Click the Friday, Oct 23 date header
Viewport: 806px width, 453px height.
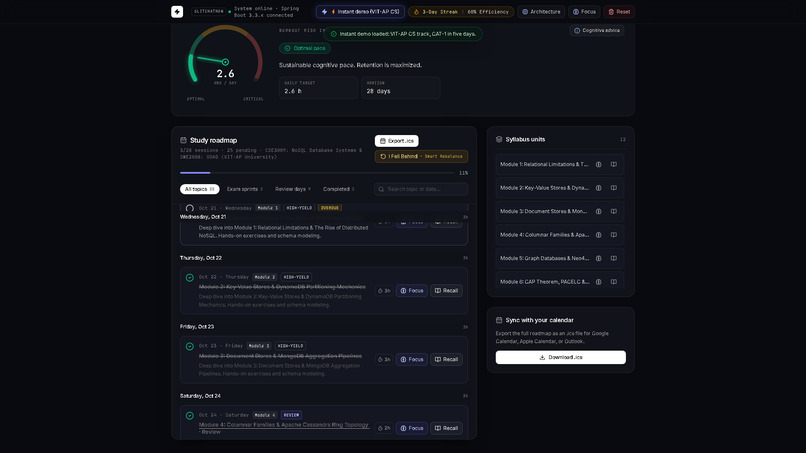[197, 327]
